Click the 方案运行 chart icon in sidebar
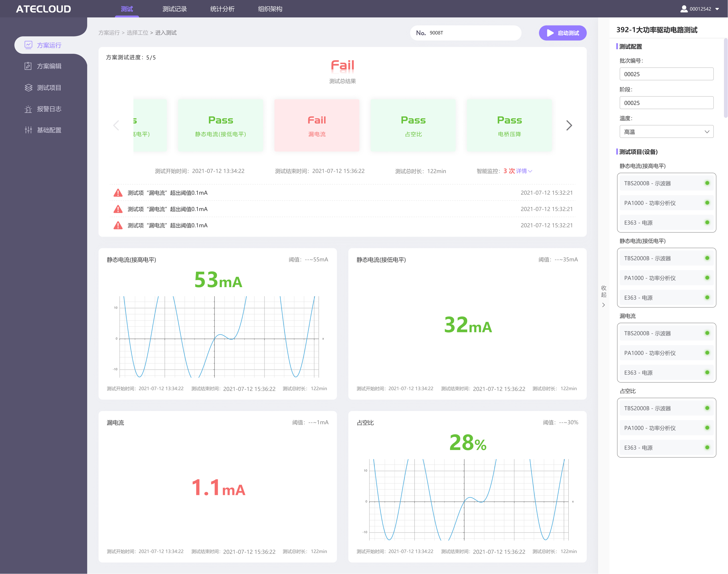 [28, 45]
